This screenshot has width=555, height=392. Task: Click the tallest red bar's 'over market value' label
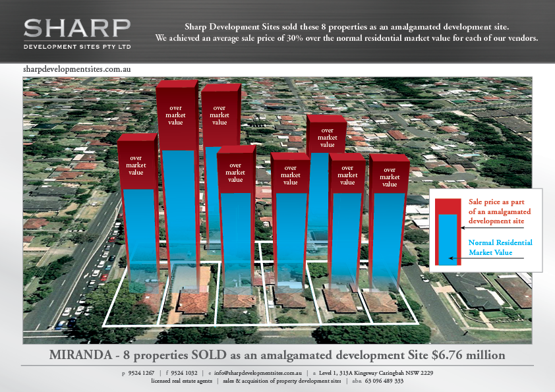tap(175, 115)
